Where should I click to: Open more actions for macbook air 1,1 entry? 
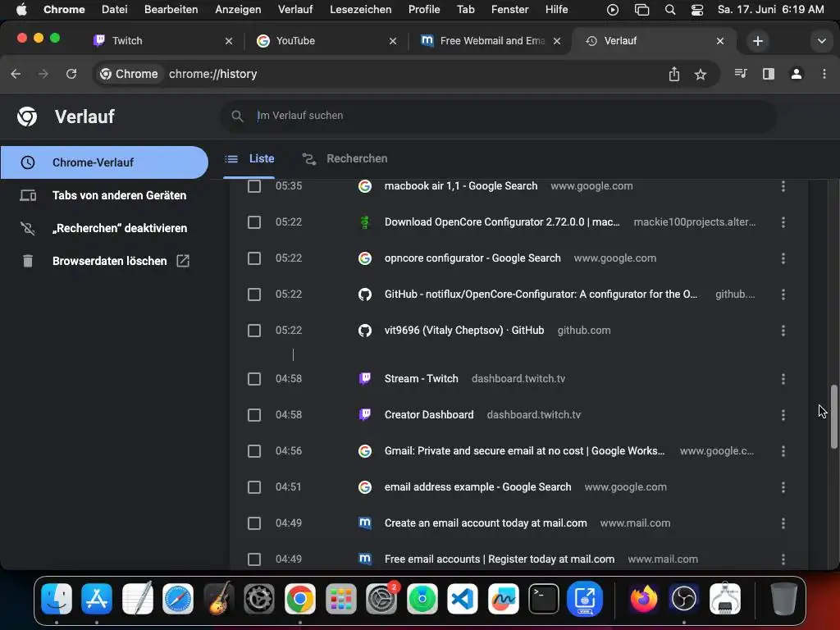pos(783,186)
